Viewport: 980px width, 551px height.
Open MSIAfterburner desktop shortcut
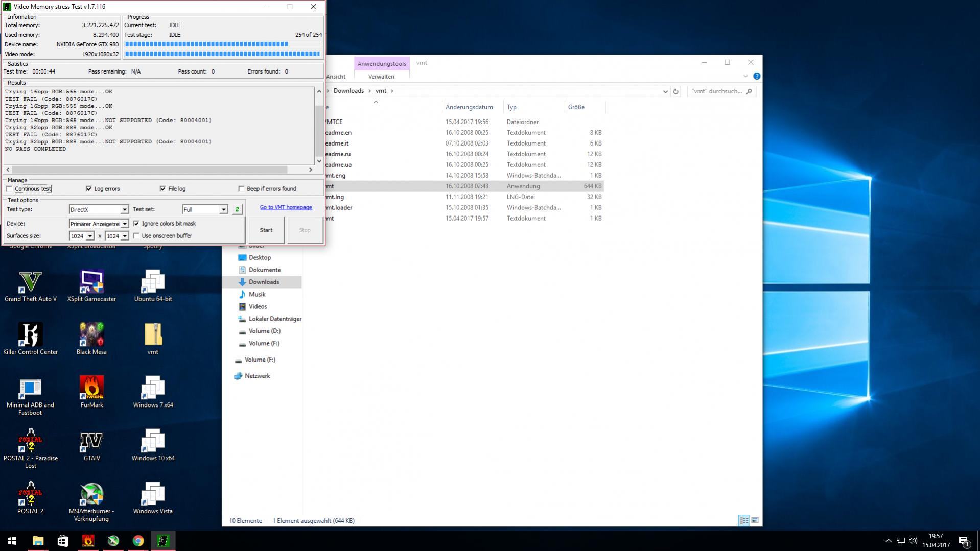[91, 502]
